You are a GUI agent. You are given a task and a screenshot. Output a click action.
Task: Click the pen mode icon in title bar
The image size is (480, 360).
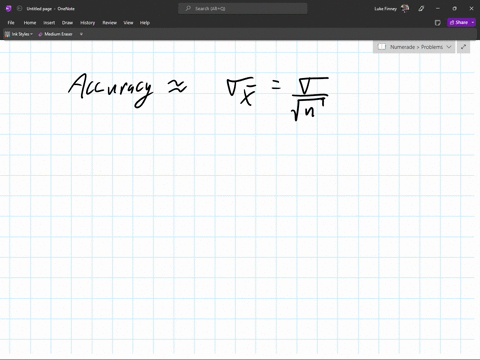click(x=421, y=9)
